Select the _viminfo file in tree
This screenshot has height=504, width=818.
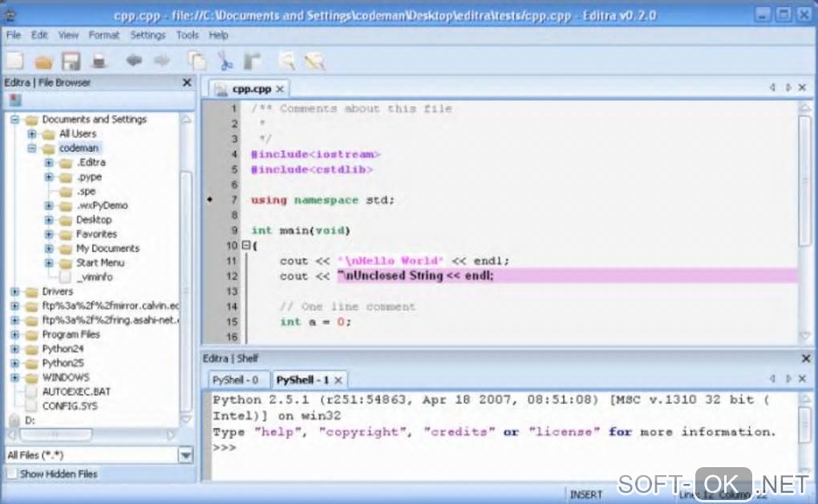point(95,277)
